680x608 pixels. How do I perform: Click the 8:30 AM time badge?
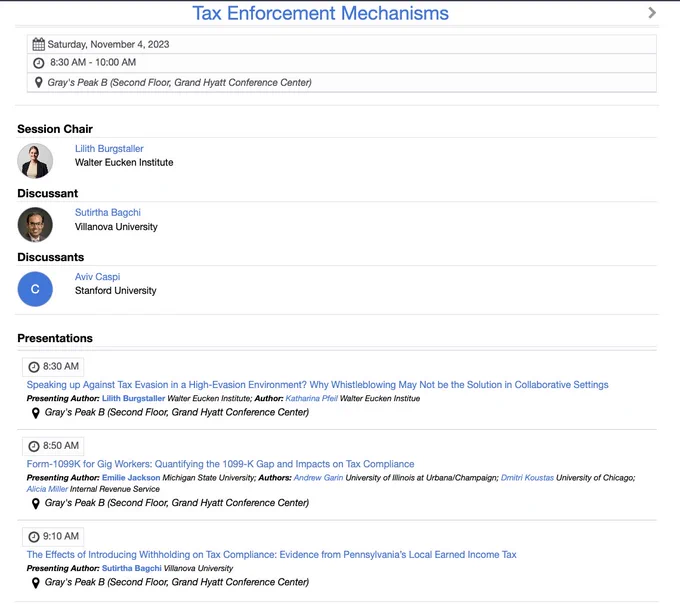pyautogui.click(x=53, y=367)
